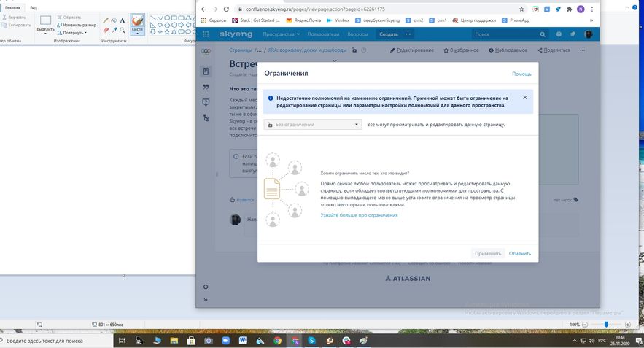Click the Paint zoom slider handle
644x348 pixels.
click(x=606, y=325)
